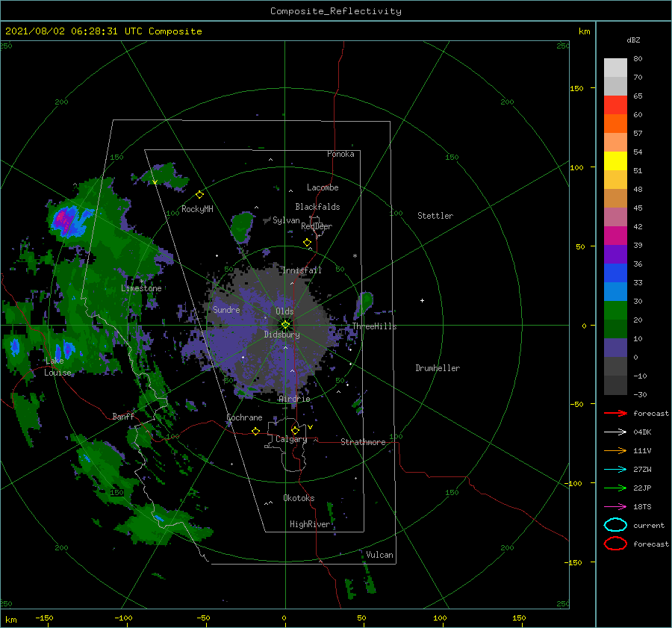Image resolution: width=672 pixels, height=628 pixels.
Task: Pick the red 65 dBZ color swatch
Action: click(x=615, y=105)
